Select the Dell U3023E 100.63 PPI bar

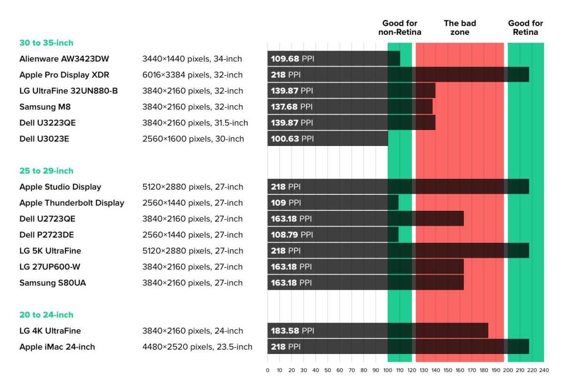(x=328, y=139)
